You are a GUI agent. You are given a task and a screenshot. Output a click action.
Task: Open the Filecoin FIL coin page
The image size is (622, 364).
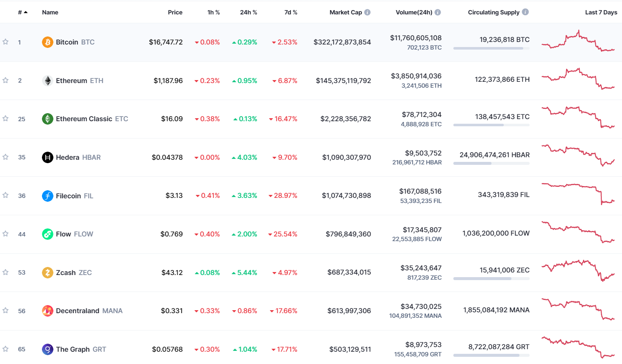(75, 196)
